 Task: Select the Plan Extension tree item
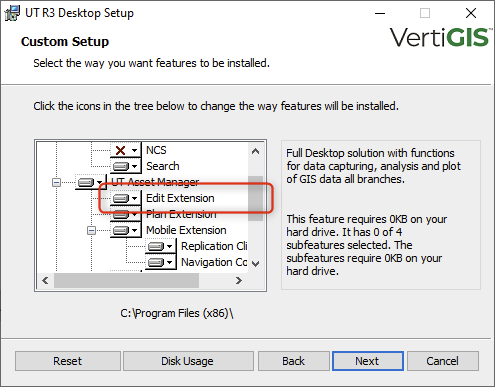point(181,214)
